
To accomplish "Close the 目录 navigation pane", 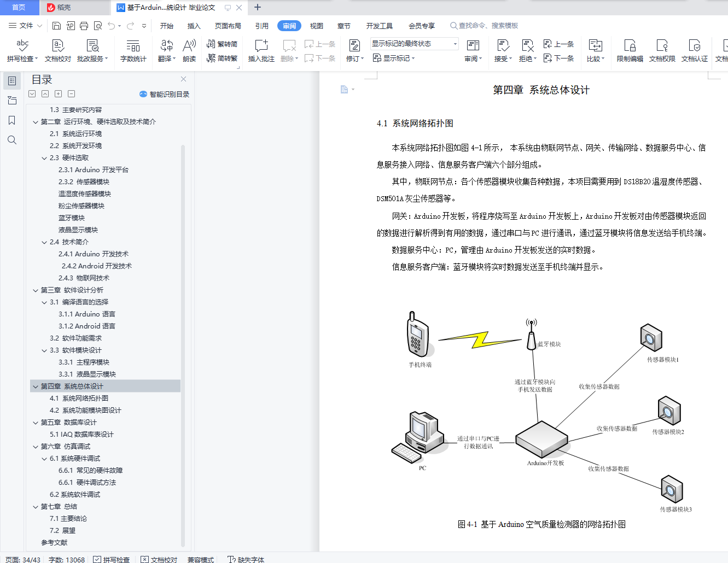I will pyautogui.click(x=184, y=79).
